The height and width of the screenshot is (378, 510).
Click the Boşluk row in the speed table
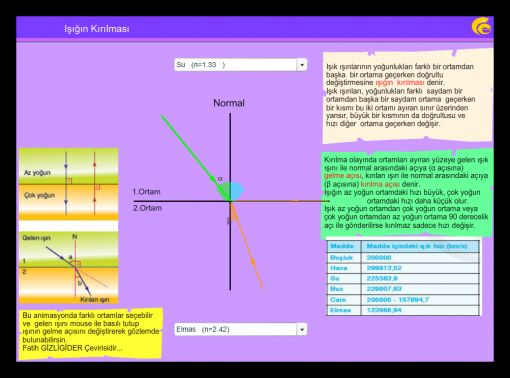point(403,258)
